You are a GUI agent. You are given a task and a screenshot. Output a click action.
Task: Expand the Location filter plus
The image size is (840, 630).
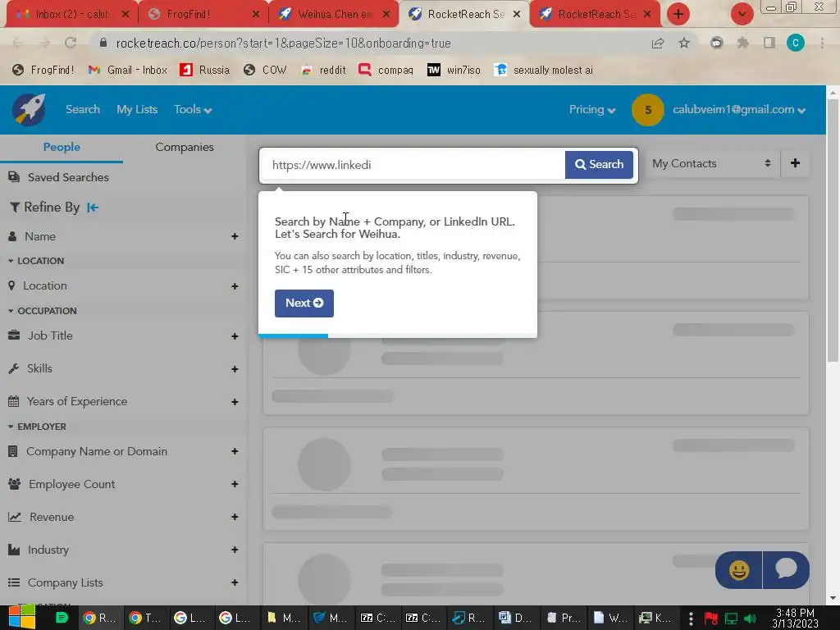pyautogui.click(x=235, y=286)
